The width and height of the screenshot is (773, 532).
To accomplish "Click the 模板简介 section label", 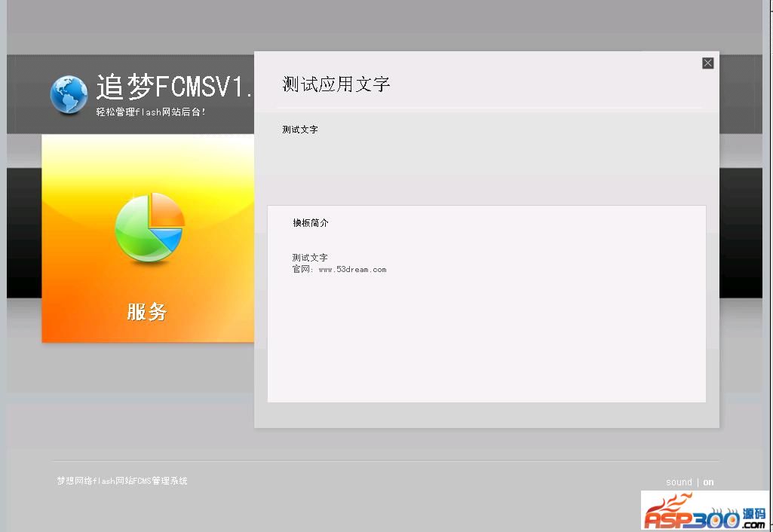I will click(x=311, y=222).
